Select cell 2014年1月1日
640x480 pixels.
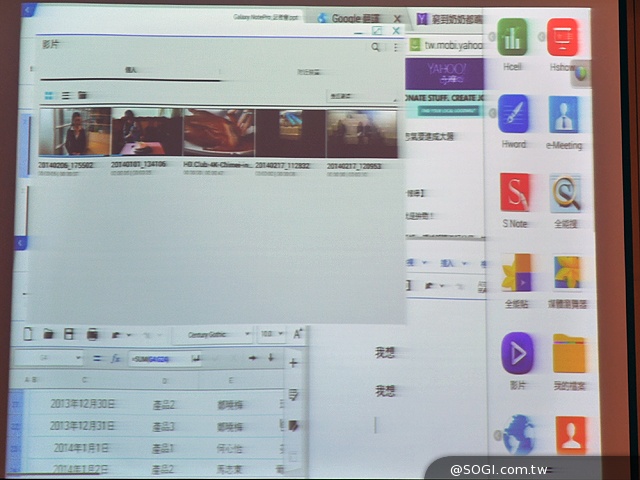81,448
